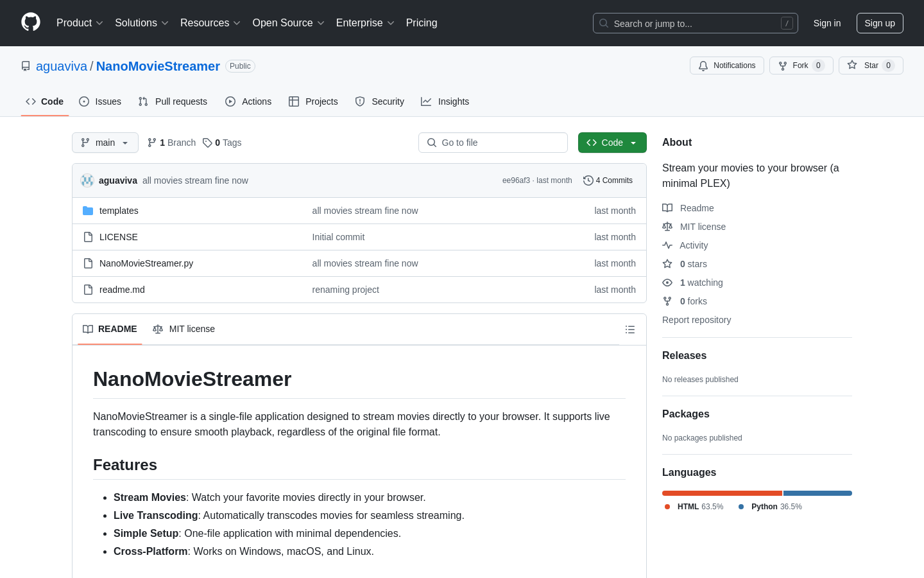The image size is (924, 578).
Task: Expand the Enterprise menu
Action: coord(364,23)
